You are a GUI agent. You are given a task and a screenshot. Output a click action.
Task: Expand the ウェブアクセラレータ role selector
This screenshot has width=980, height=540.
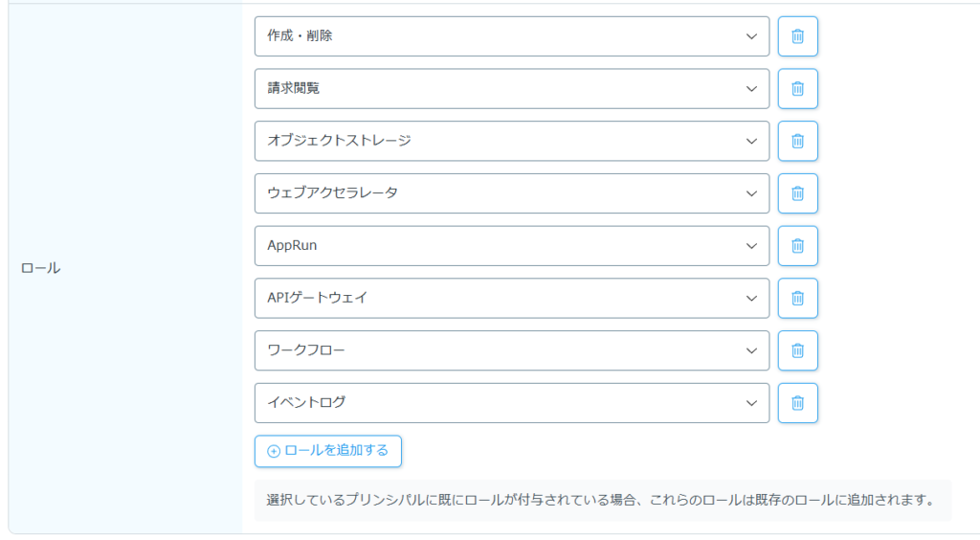pos(511,193)
